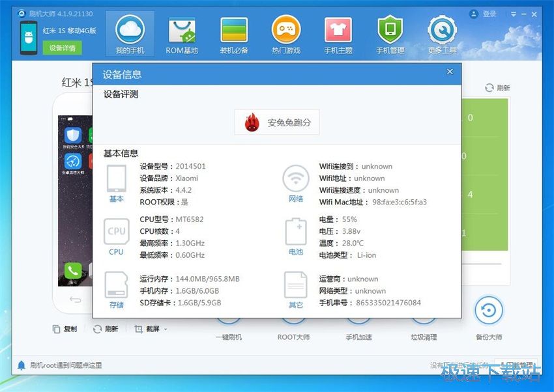Select the SD存储卡 value 1.6GB/5.9GB
The image size is (554, 392).
tap(199, 303)
